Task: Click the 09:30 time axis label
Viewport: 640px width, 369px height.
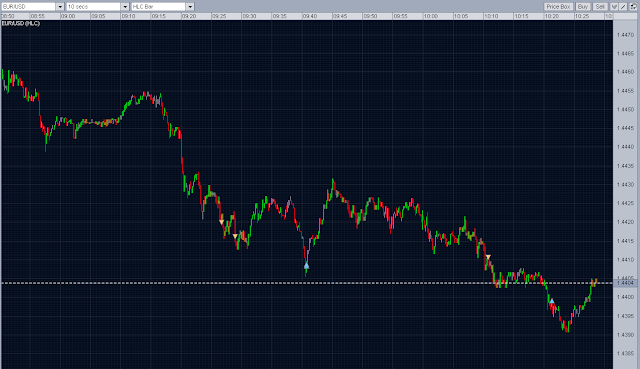Action: pos(249,16)
